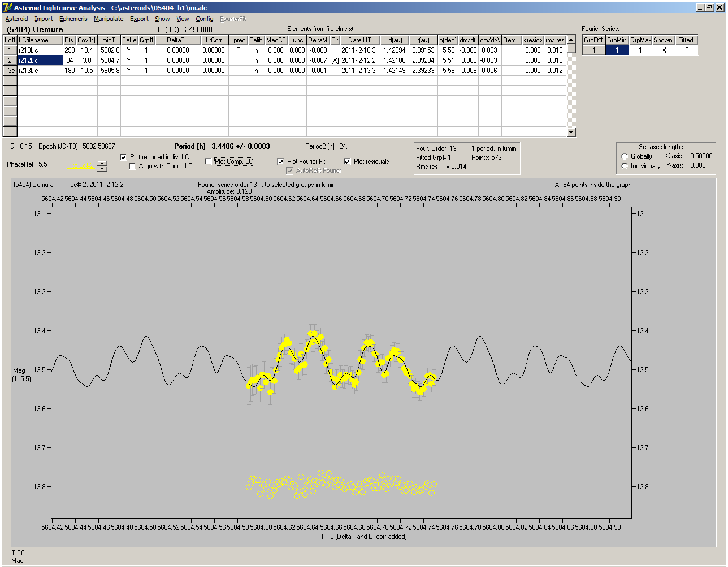Uncheck Plot residuals checkbox
Viewport: 728px width, 567px height.
pos(348,162)
